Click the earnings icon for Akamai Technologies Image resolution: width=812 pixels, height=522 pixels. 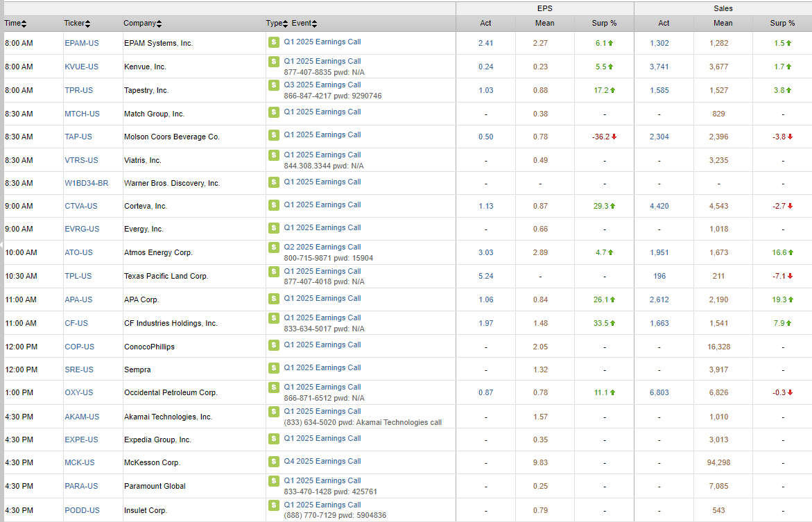pyautogui.click(x=274, y=411)
